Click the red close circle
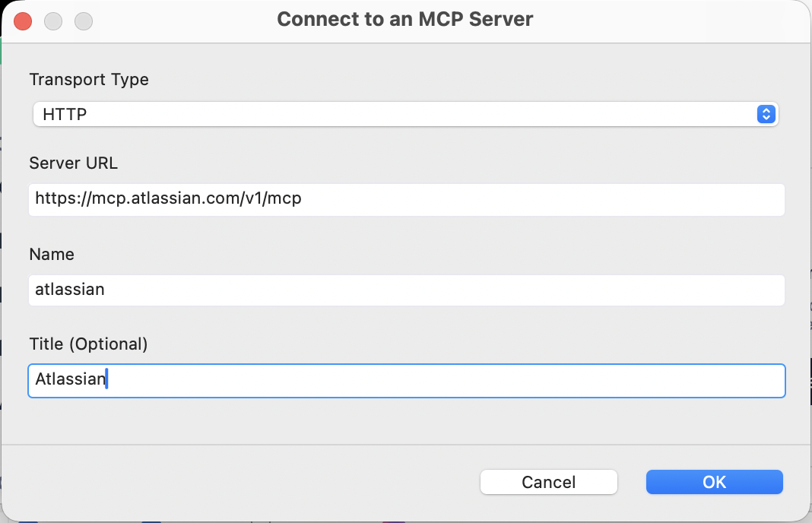The width and height of the screenshot is (812, 523). [x=23, y=21]
